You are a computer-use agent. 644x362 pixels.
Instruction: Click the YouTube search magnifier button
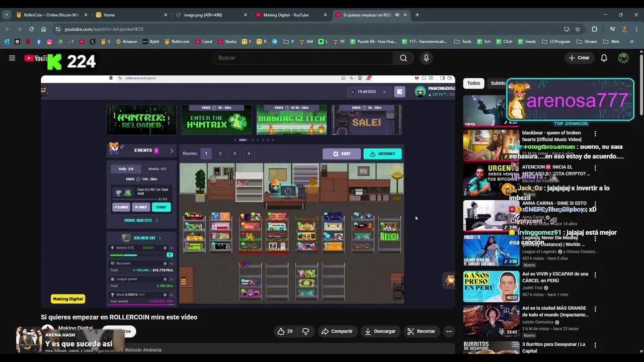pos(404,58)
